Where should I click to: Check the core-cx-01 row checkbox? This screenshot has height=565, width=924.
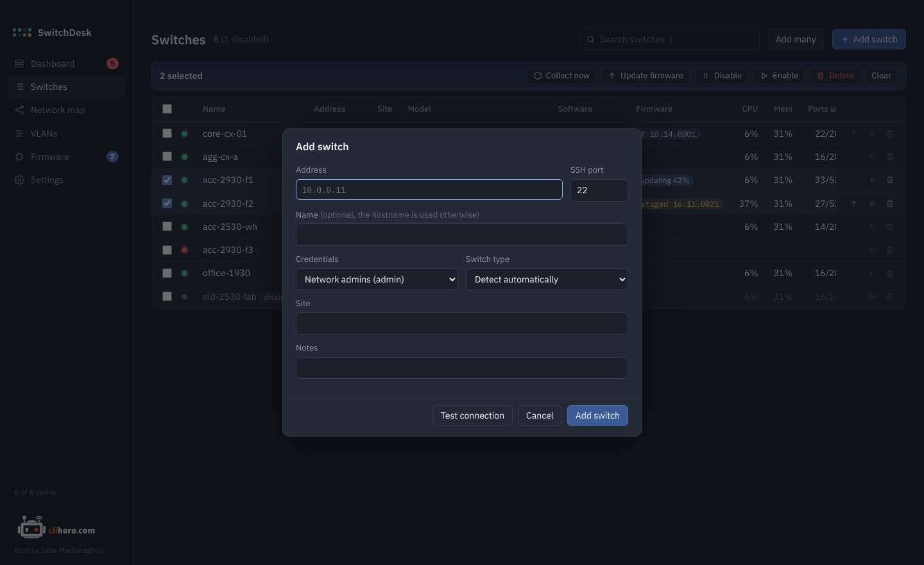point(167,134)
